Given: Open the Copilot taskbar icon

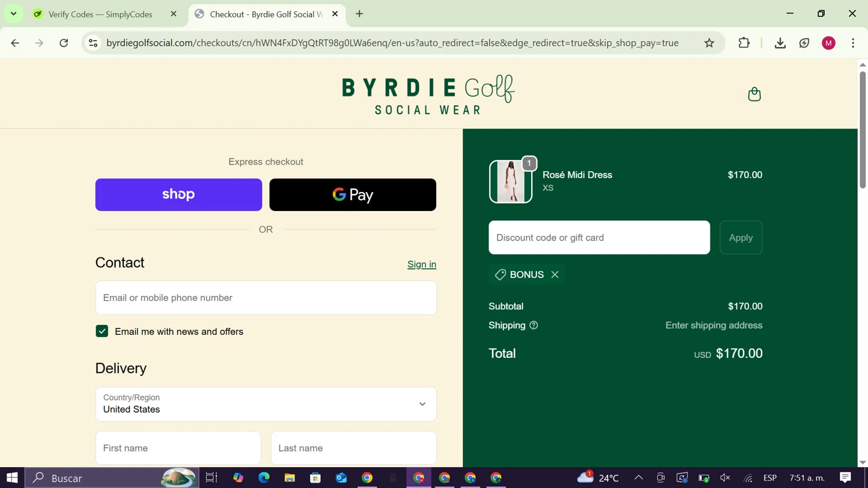Looking at the screenshot, I should pyautogui.click(x=238, y=478).
